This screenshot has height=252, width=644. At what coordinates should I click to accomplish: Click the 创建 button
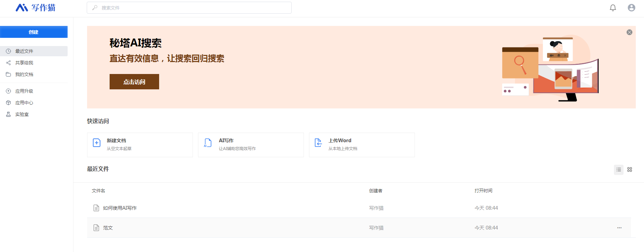[34, 32]
